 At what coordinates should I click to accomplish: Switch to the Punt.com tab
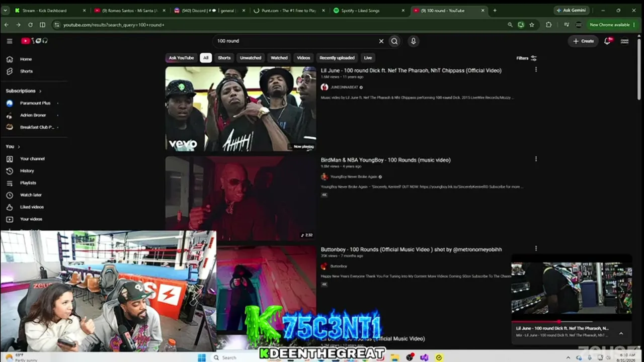(x=289, y=10)
